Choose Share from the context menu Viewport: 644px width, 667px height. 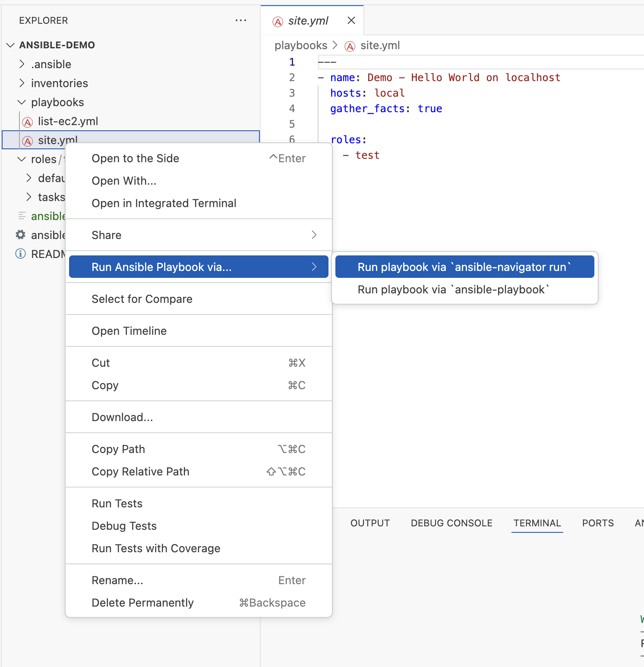pyautogui.click(x=199, y=235)
